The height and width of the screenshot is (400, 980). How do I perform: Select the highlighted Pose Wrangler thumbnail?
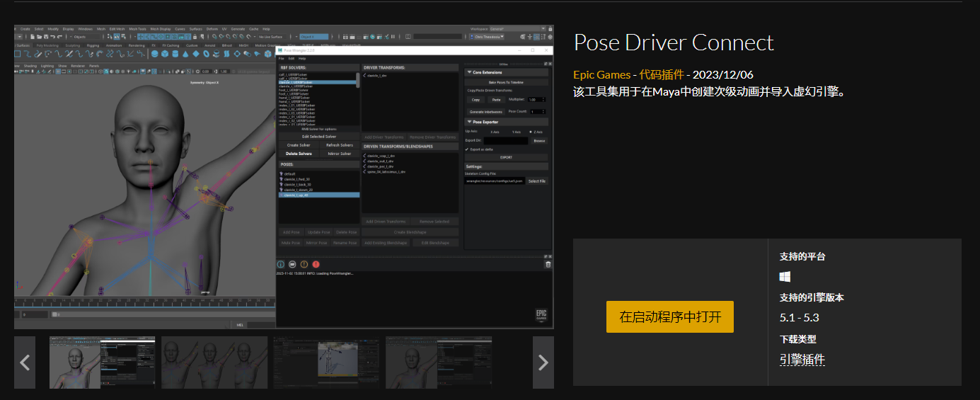coord(102,362)
